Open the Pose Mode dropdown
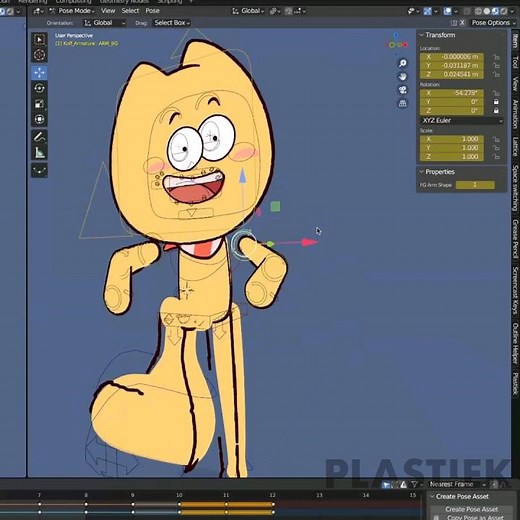Image resolution: width=520 pixels, height=520 pixels. (x=71, y=11)
